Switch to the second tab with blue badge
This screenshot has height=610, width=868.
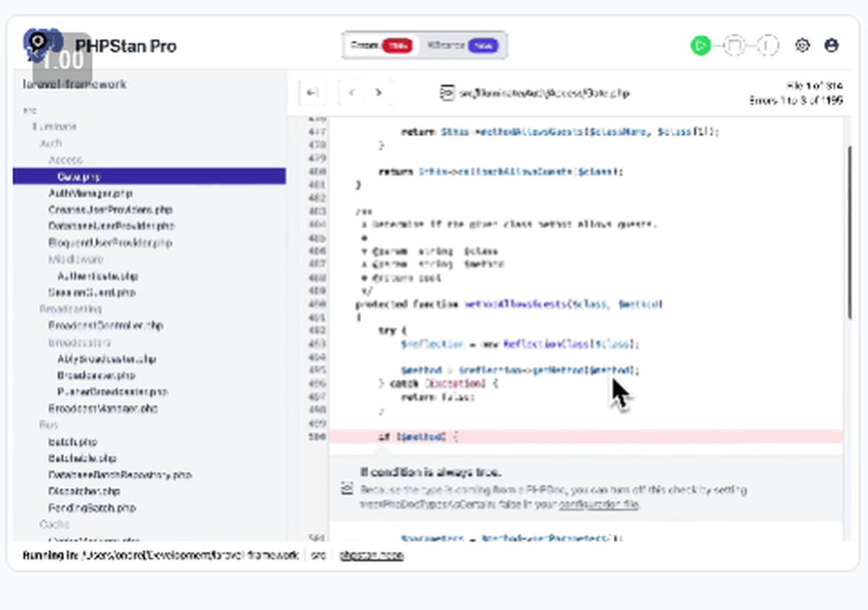tap(463, 45)
